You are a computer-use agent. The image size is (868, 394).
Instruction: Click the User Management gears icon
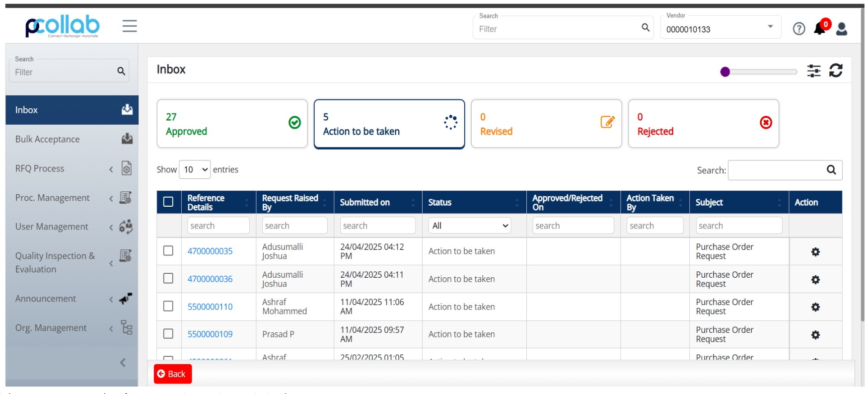[126, 227]
